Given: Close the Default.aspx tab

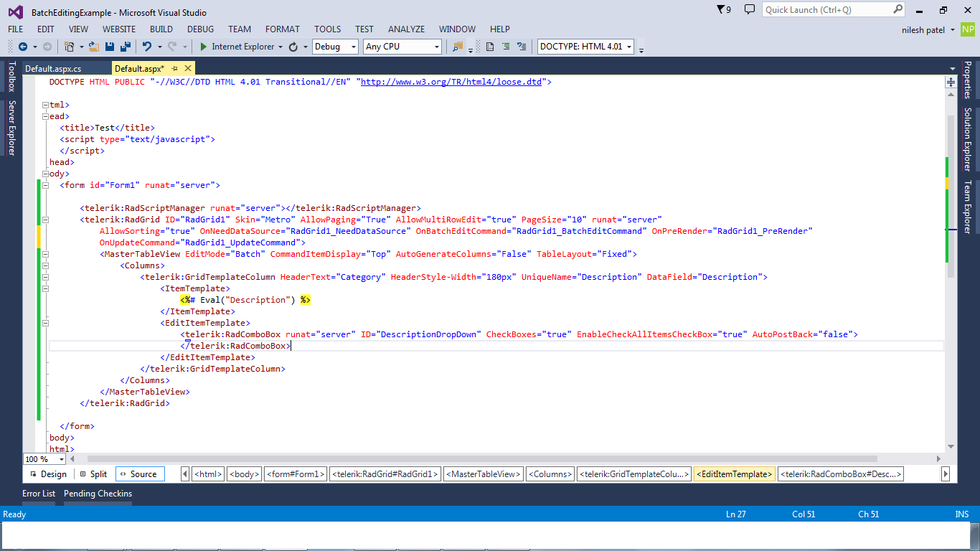Looking at the screenshot, I should click(188, 68).
